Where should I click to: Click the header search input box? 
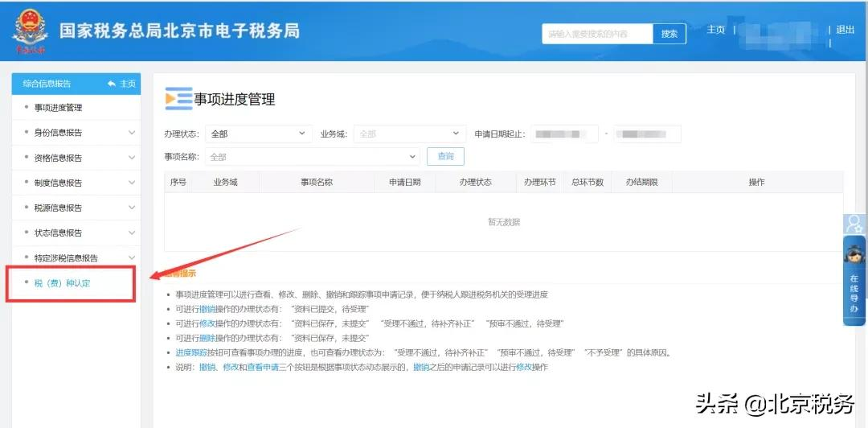tap(598, 34)
